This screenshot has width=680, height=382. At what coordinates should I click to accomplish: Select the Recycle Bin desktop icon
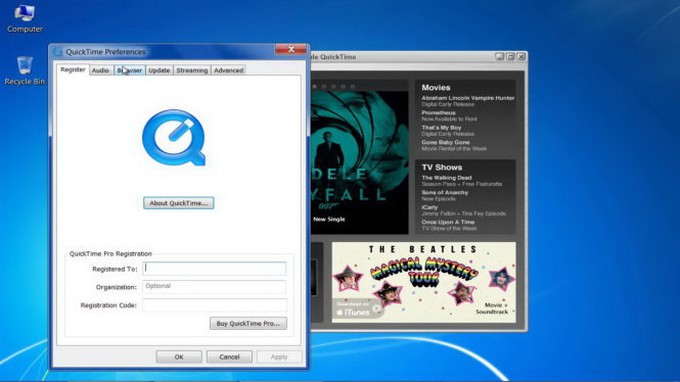[24, 71]
